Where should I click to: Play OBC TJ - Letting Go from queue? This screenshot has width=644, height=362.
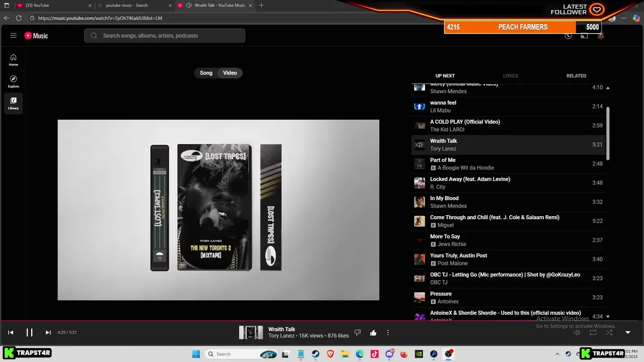click(x=508, y=279)
